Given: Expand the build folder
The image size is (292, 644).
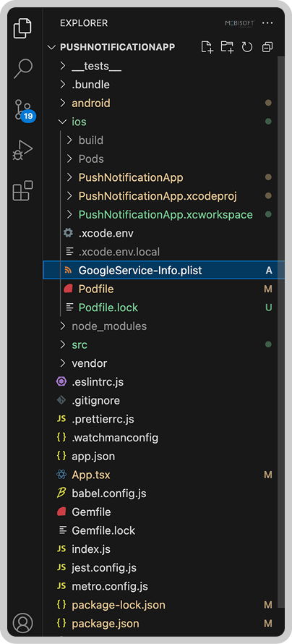Looking at the screenshot, I should [x=69, y=140].
